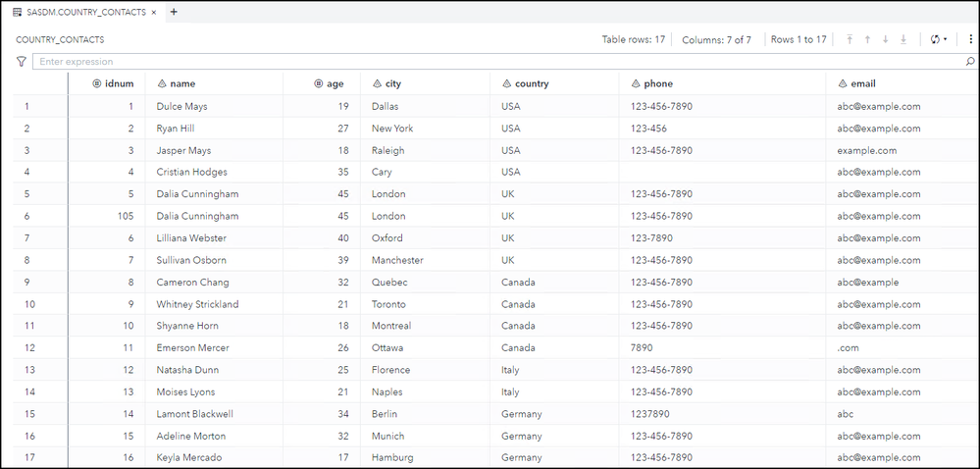
Task: Select the Manchester city cell
Action: (x=397, y=260)
